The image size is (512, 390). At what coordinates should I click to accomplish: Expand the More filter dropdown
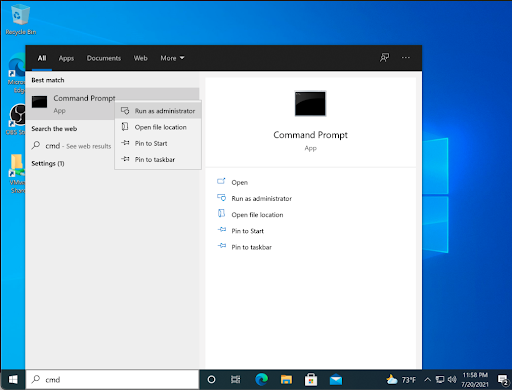(172, 58)
